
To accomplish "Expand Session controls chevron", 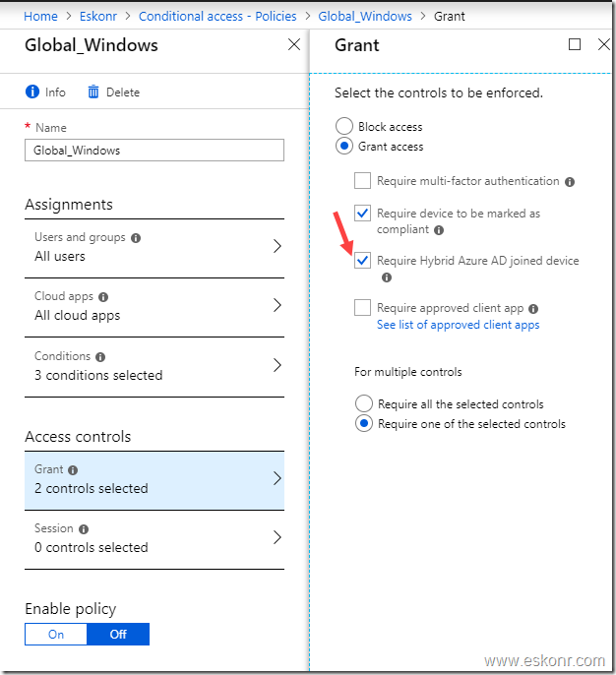I will pyautogui.click(x=277, y=537).
